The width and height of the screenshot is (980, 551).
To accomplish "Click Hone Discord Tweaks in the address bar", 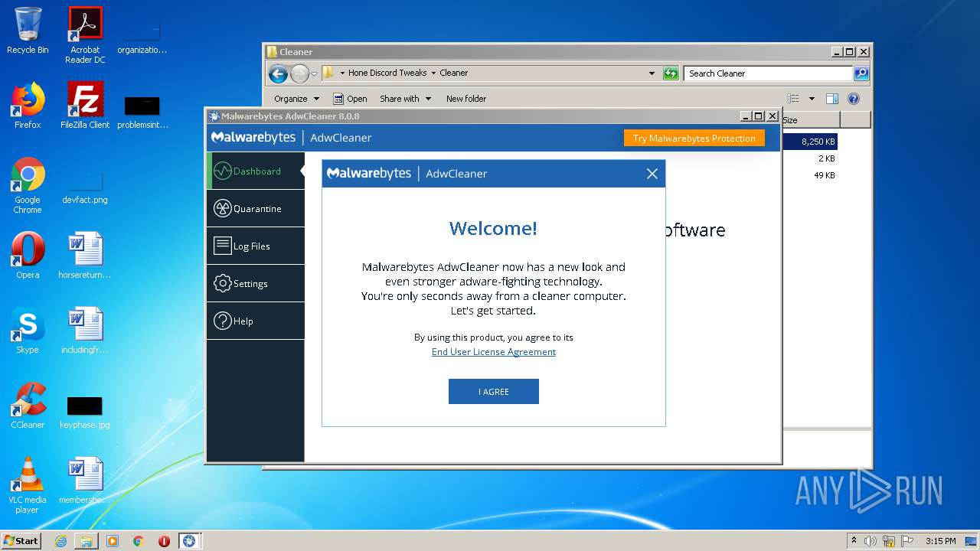I will pyautogui.click(x=387, y=73).
